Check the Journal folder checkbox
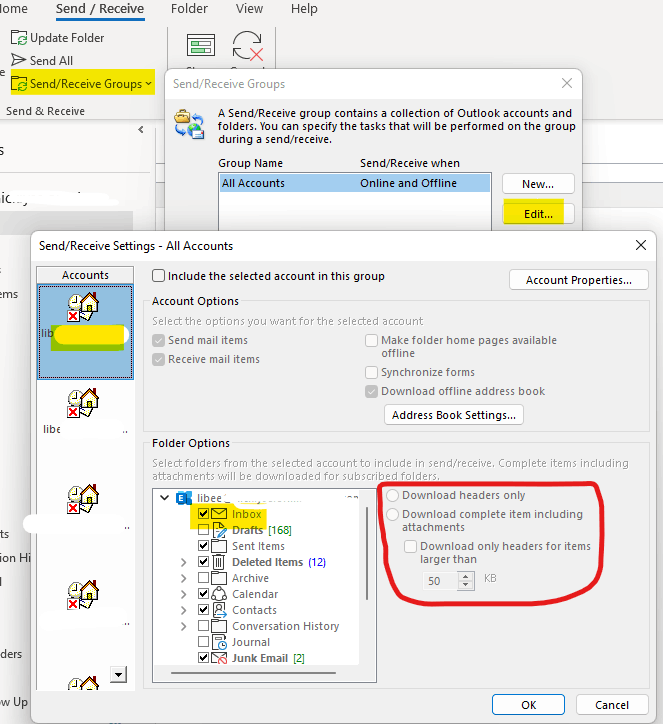663x724 pixels. 203,642
